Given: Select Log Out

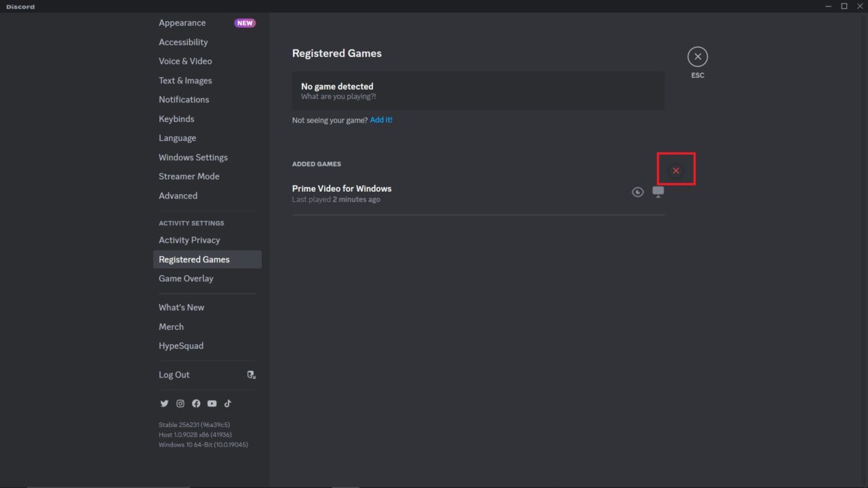Looking at the screenshot, I should pyautogui.click(x=174, y=374).
